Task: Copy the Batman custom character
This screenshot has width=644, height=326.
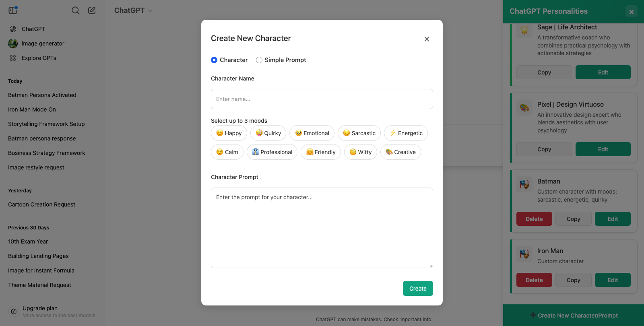Action: point(574,219)
